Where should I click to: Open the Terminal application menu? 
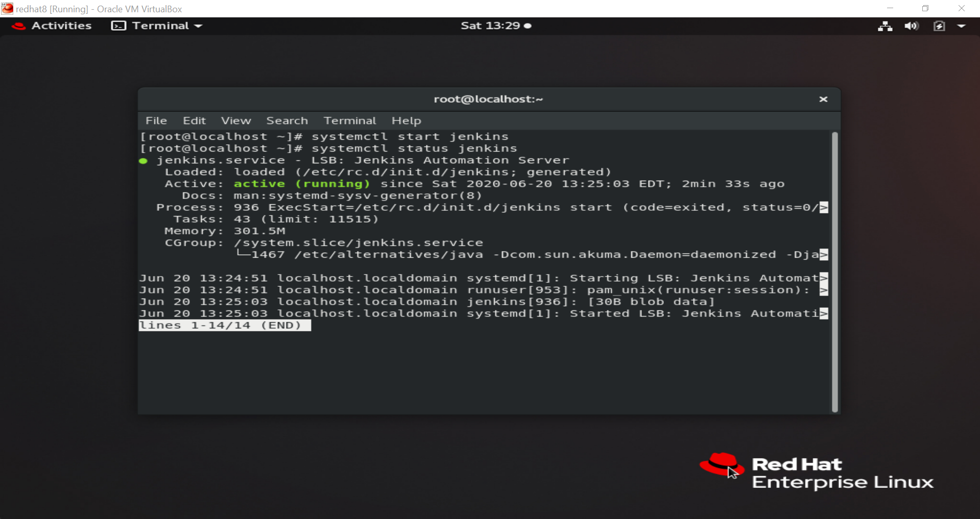(157, 26)
